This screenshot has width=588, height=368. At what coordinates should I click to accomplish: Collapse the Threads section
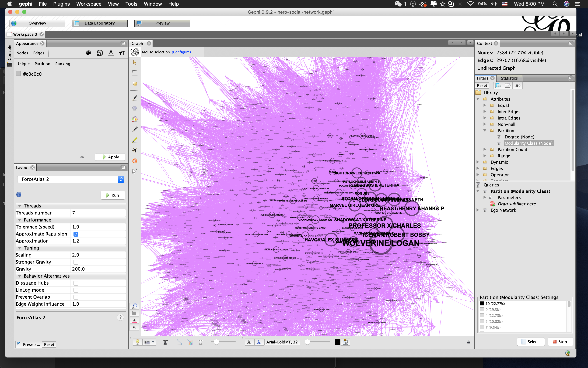point(19,206)
